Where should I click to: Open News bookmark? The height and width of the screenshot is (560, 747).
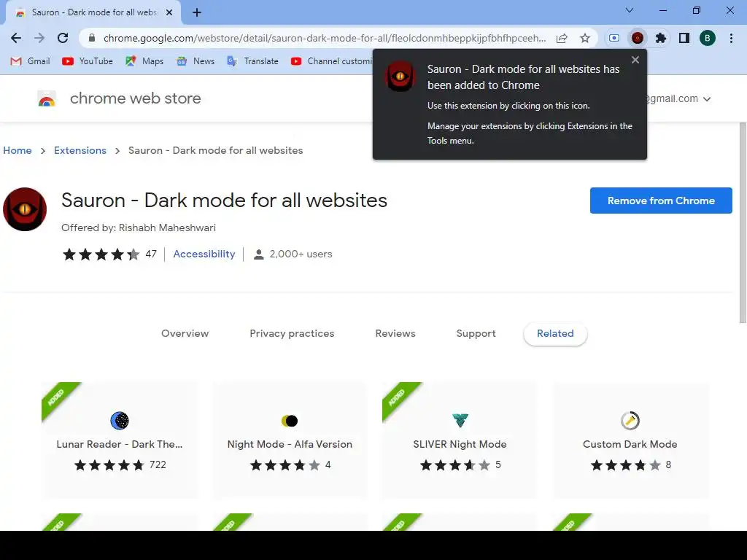coord(196,61)
